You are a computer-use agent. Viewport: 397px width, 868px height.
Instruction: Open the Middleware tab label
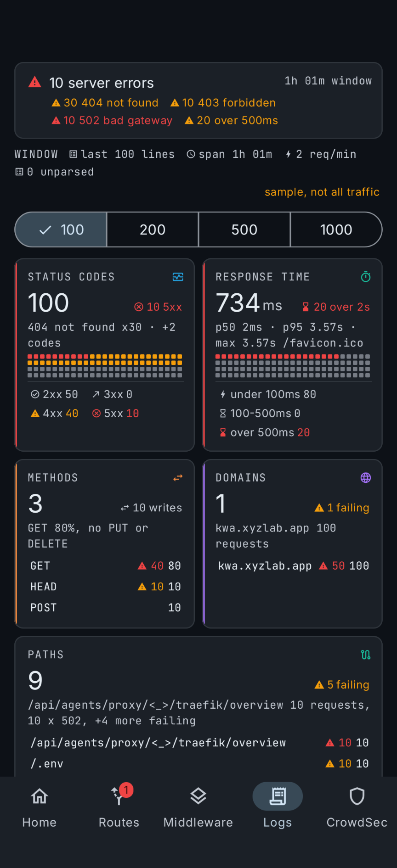(x=198, y=822)
